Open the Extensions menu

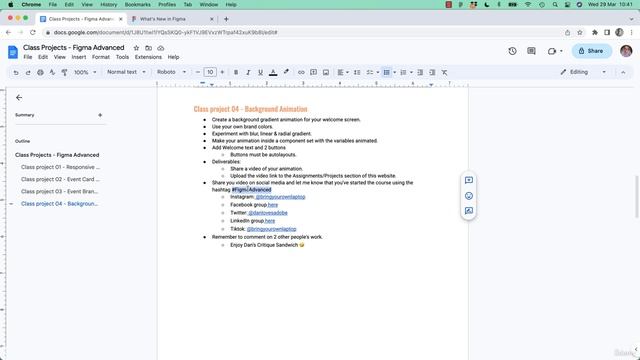pos(148,57)
